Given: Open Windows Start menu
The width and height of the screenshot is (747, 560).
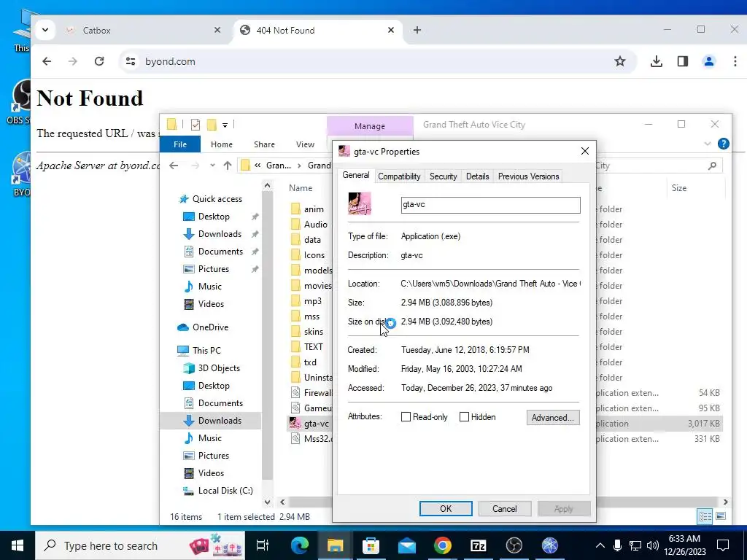Looking at the screenshot, I should coord(18,545).
